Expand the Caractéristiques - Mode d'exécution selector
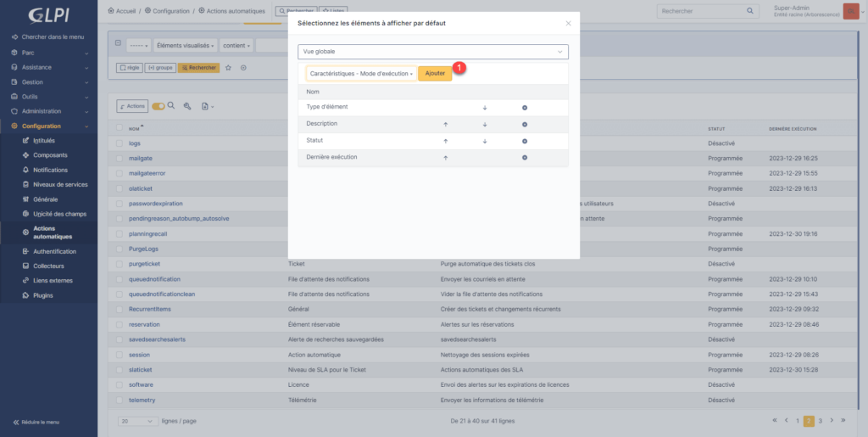Viewport: 868px width, 437px height. click(361, 74)
